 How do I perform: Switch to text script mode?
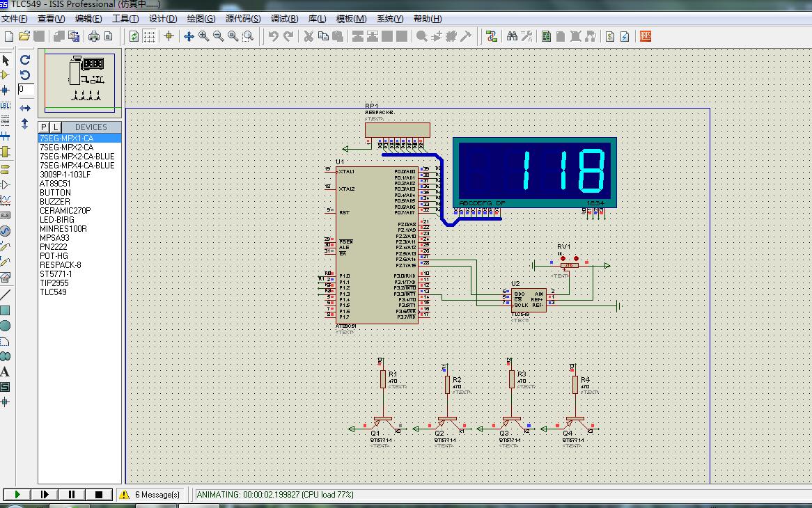pyautogui.click(x=5, y=120)
